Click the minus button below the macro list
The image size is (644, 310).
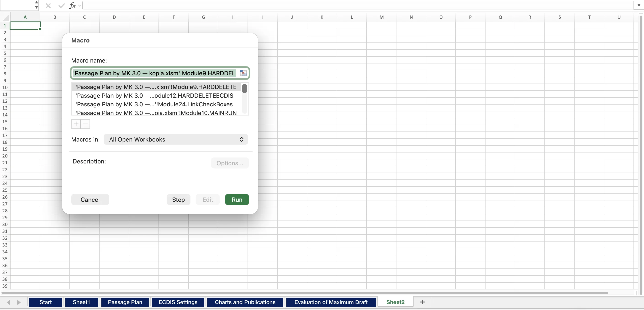[85, 124]
